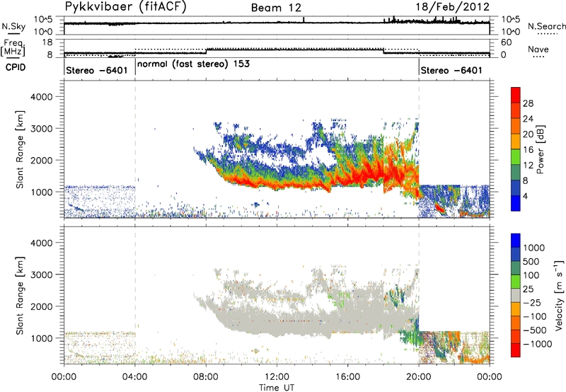Click the Slant Range [km] label of power panel
566x392 pixels.
pos(20,149)
